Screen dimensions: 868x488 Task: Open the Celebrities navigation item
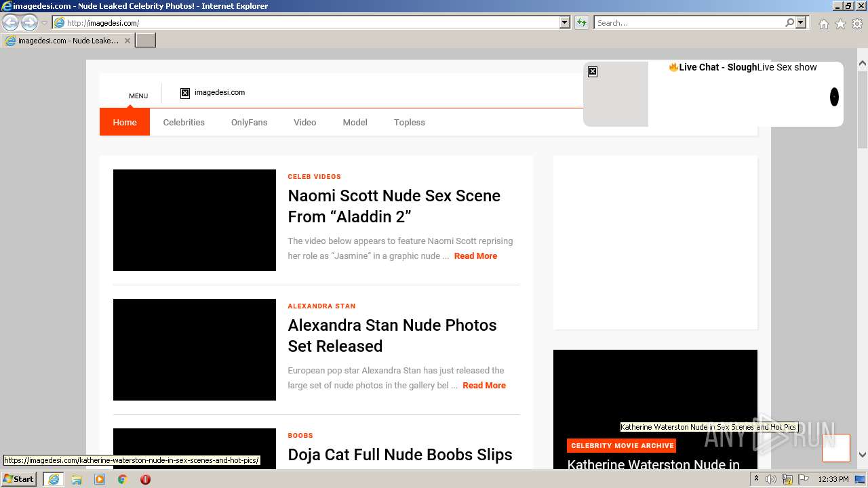184,122
